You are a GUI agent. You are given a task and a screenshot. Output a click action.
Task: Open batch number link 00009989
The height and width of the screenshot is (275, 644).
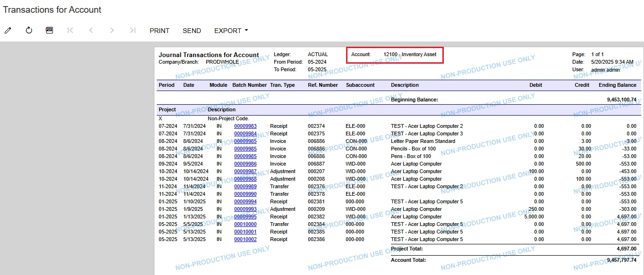246,186
